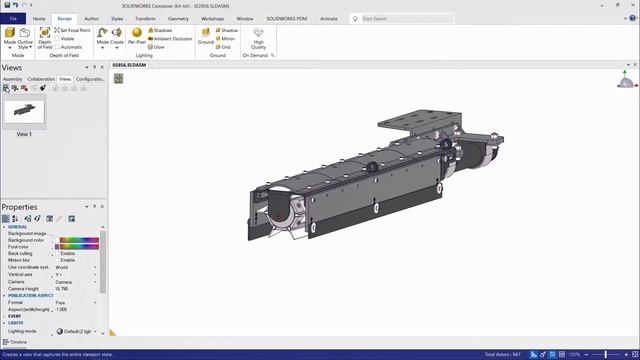The image size is (640, 360).
Task: Select the 02856.SLDASM document tab
Action: coord(129,65)
